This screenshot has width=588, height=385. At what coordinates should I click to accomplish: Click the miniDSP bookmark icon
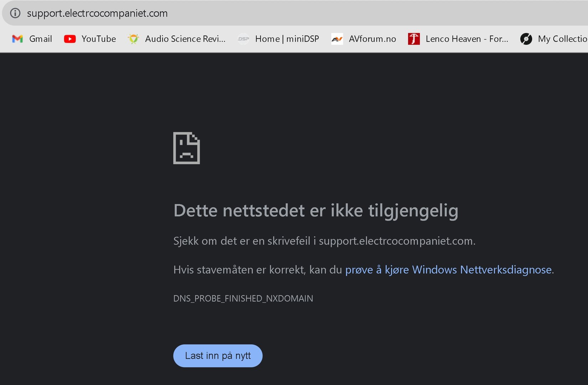click(x=243, y=39)
